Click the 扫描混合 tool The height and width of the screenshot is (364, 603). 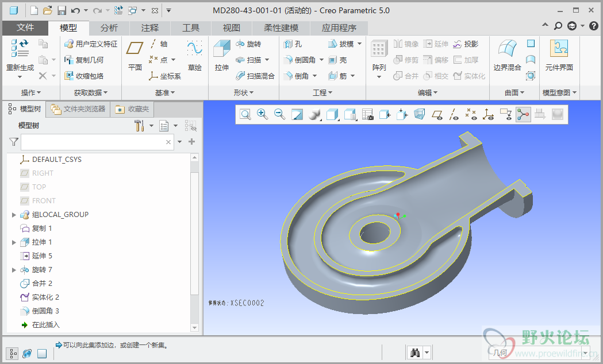coord(255,76)
